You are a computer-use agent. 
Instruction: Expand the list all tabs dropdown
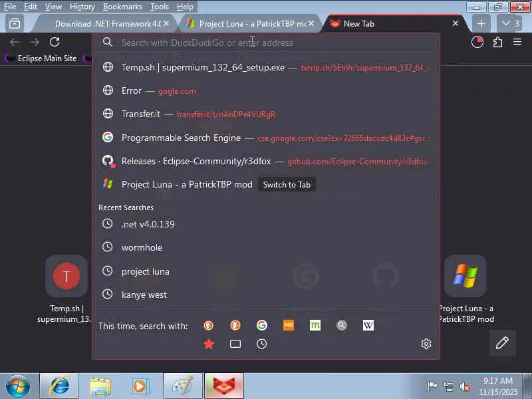[x=509, y=23]
